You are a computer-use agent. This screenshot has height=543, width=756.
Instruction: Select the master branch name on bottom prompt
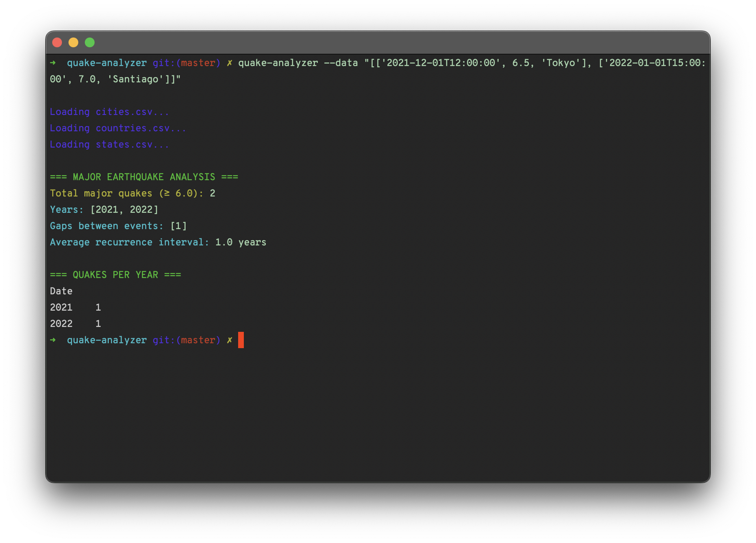[x=199, y=340]
